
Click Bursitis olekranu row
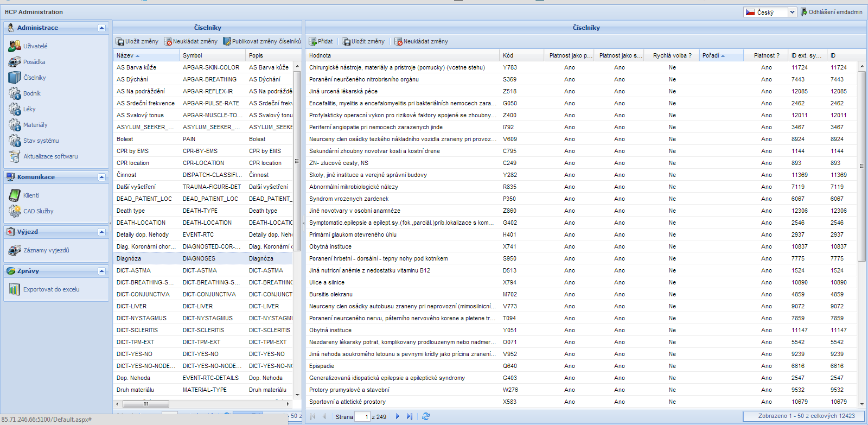582,294
